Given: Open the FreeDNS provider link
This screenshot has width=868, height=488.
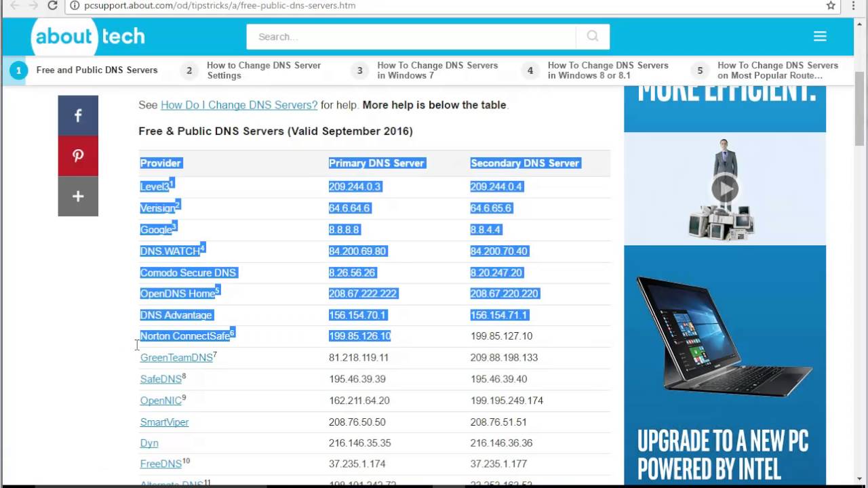Looking at the screenshot, I should click(161, 464).
